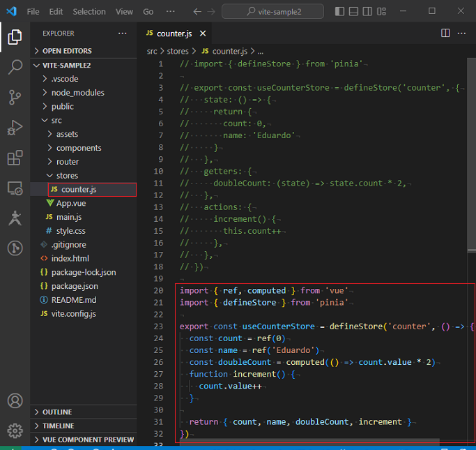The width and height of the screenshot is (476, 450).
Task: Open the Manage gear icon
Action: (x=15, y=430)
